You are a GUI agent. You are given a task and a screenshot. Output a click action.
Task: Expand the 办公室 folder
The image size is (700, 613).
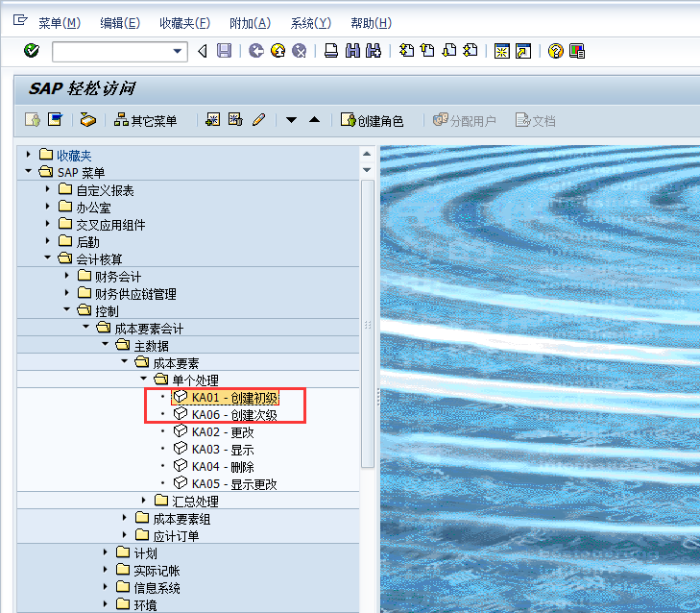(x=48, y=207)
